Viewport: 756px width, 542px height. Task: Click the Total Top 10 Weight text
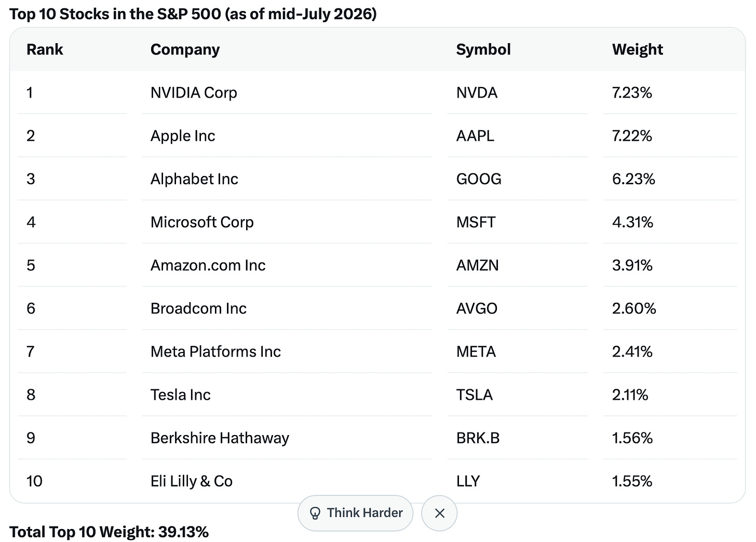[x=109, y=532]
